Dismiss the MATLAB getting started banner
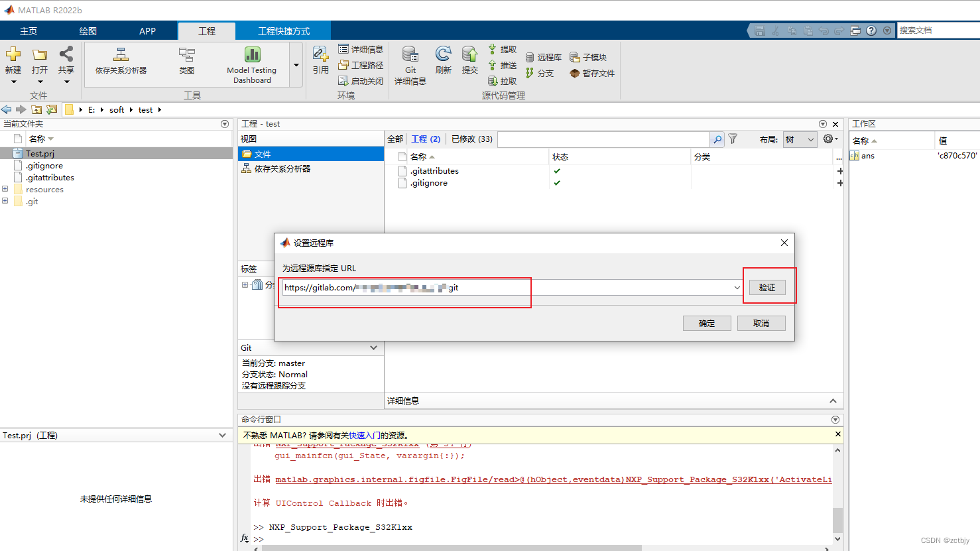980x551 pixels. [838, 434]
